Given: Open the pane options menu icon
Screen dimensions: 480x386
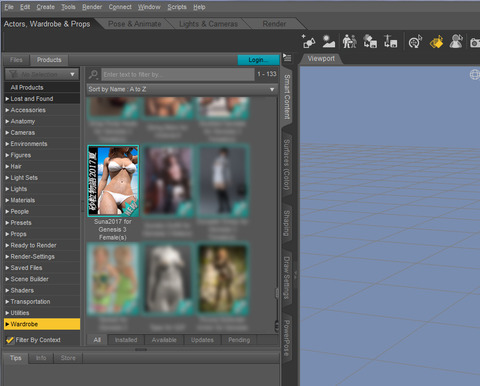Looking at the screenshot, I should [287, 57].
